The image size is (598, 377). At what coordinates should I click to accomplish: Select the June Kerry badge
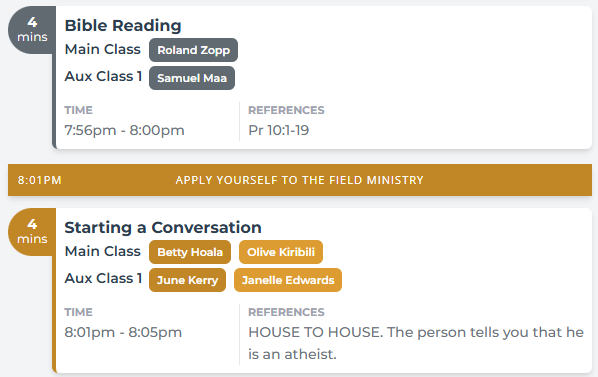pos(187,280)
